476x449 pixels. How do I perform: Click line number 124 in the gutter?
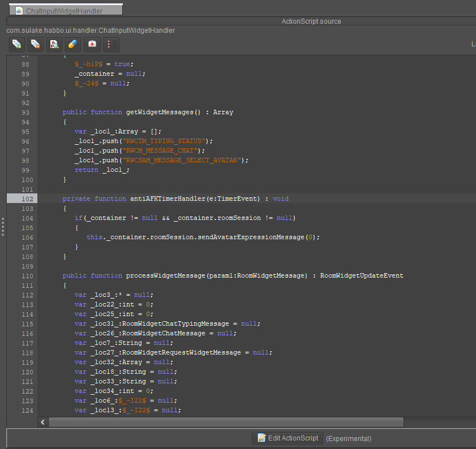[27, 411]
